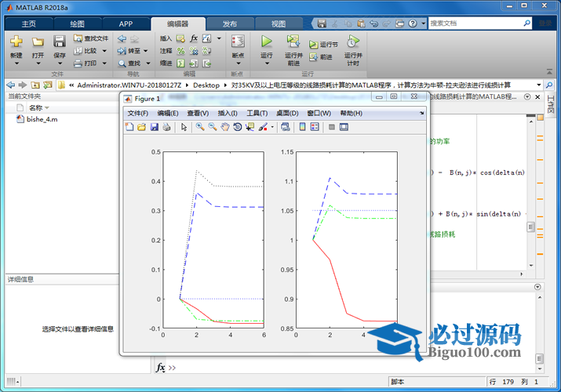Click the 运行节 (Run Section) button
The height and width of the screenshot is (392, 561).
click(323, 45)
